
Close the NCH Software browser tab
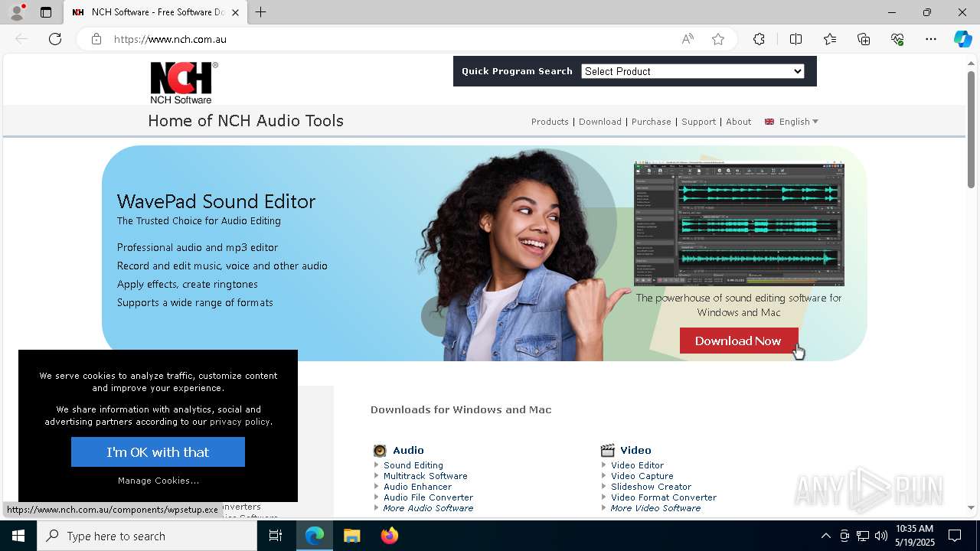tap(235, 12)
